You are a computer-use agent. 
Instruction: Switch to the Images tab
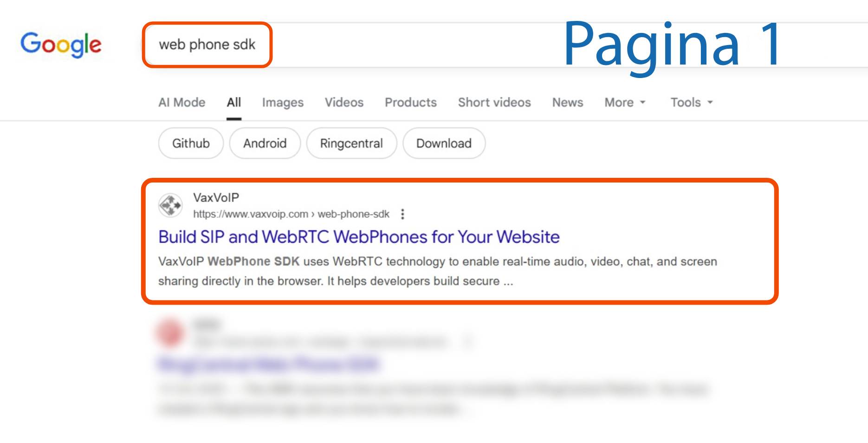point(282,103)
